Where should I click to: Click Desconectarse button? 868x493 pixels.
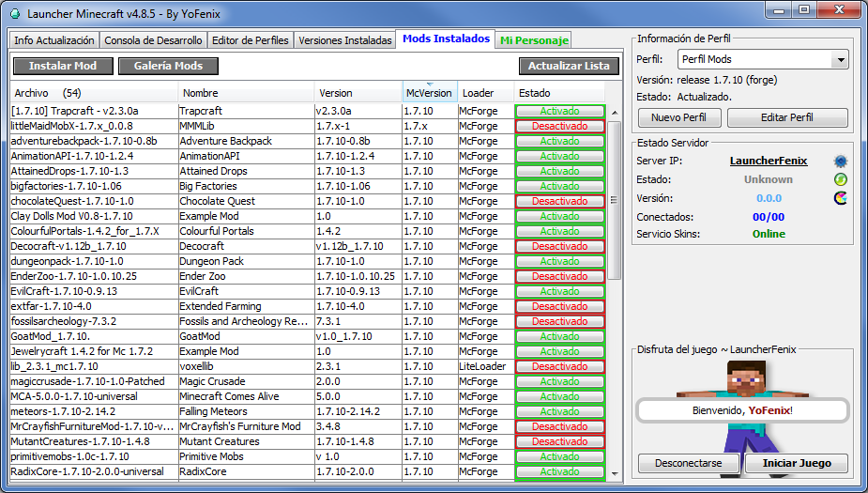pyautogui.click(x=689, y=463)
